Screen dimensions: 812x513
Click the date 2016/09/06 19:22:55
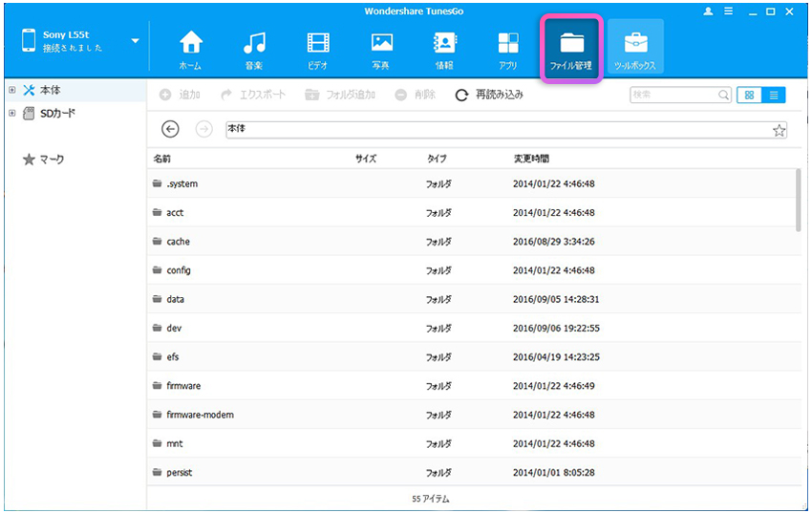pos(556,329)
